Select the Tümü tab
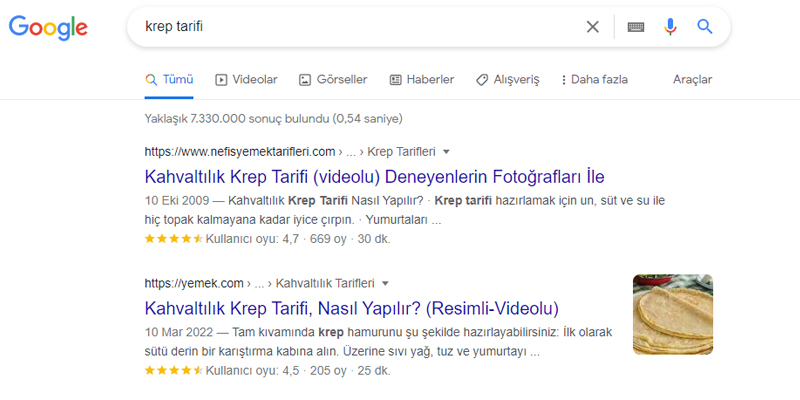The width and height of the screenshot is (800, 400). coord(169,80)
